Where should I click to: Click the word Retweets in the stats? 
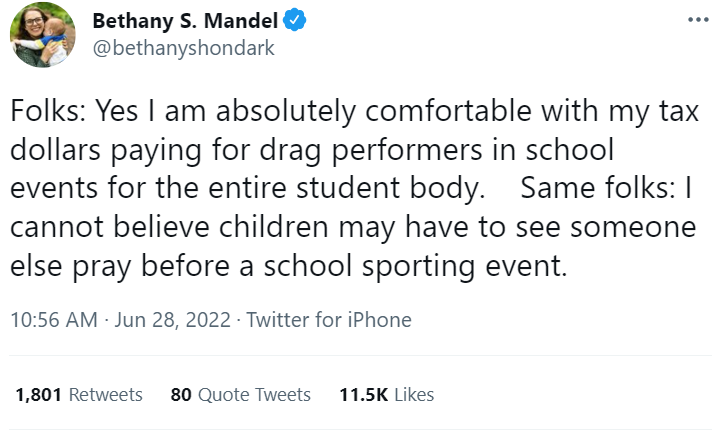click(x=104, y=394)
